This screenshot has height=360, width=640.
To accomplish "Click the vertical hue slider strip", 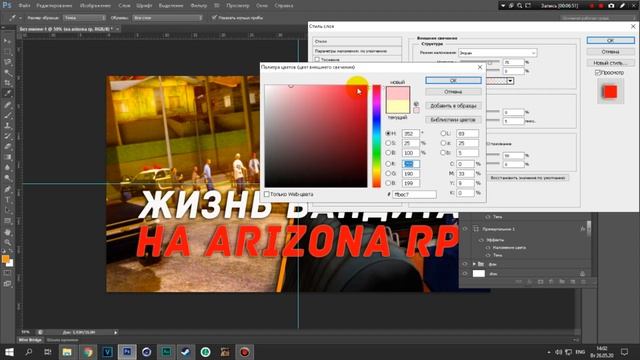I will click(x=376, y=136).
